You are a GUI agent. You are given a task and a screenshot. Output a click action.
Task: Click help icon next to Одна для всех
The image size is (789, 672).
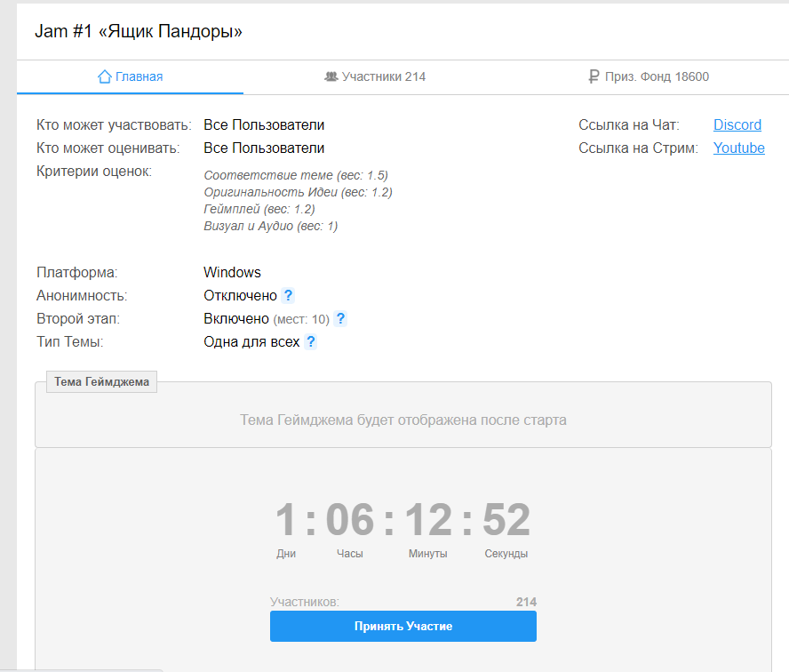pyautogui.click(x=311, y=342)
